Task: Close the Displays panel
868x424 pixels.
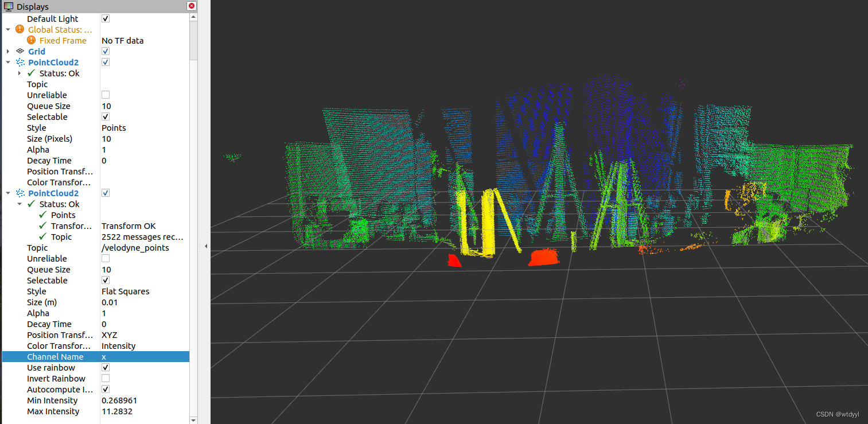Action: pos(192,6)
